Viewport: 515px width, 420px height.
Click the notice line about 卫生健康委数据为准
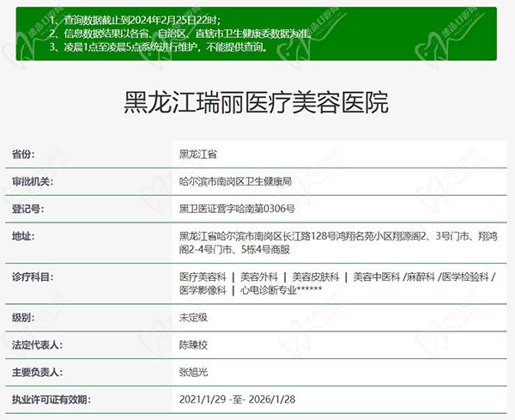[x=180, y=33]
